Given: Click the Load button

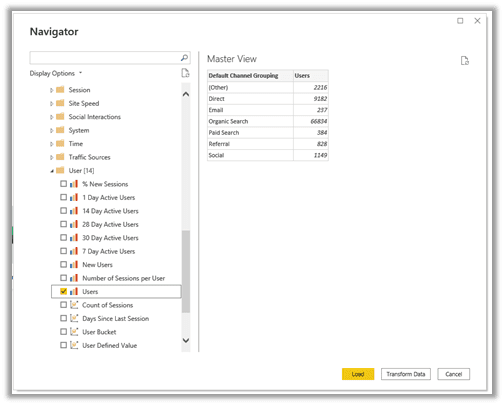Looking at the screenshot, I should coord(358,374).
